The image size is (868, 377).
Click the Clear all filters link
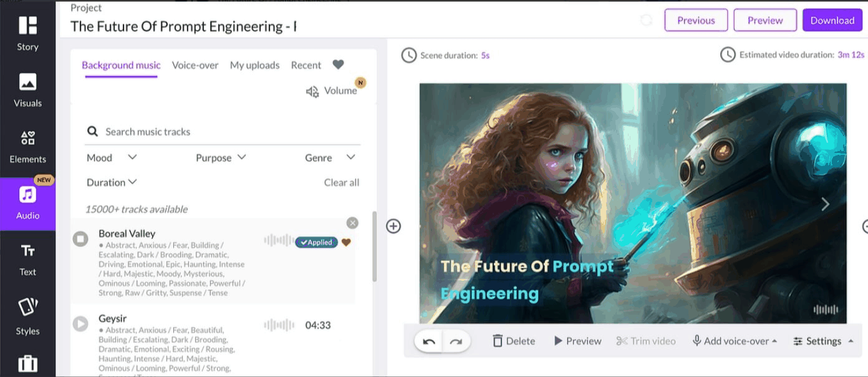click(342, 182)
